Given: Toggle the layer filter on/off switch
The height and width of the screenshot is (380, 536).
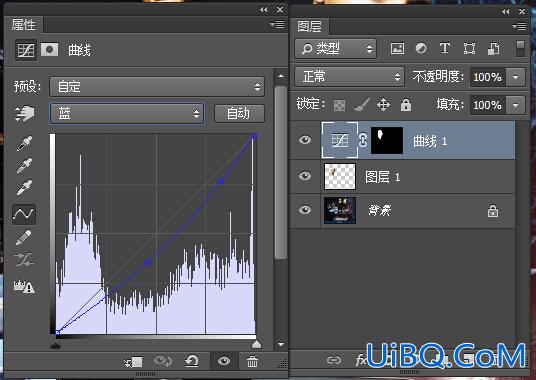Looking at the screenshot, I should 520,48.
